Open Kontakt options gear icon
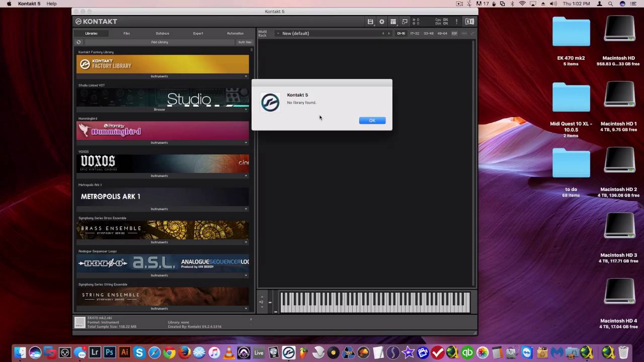Viewport: 644px width, 362px height. pos(382,22)
